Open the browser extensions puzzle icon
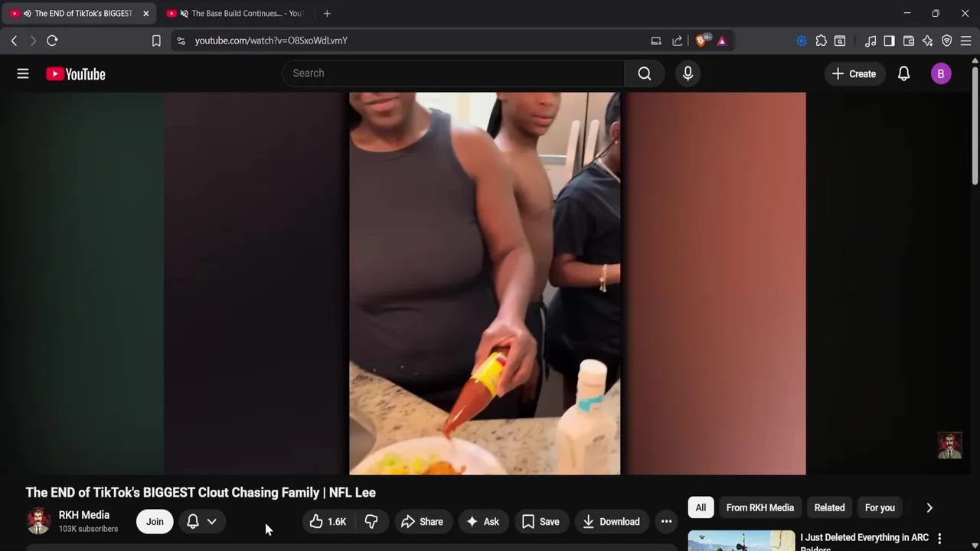980x551 pixels. 821,41
